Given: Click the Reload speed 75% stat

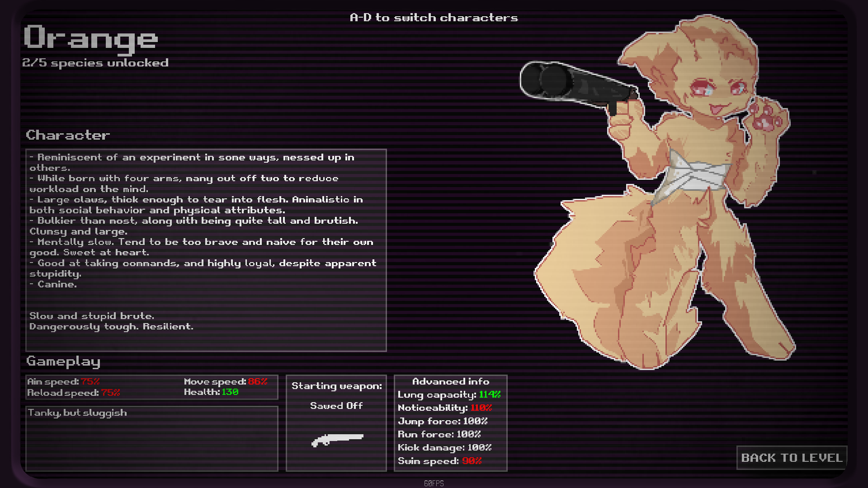Looking at the screenshot, I should pos(74,393).
